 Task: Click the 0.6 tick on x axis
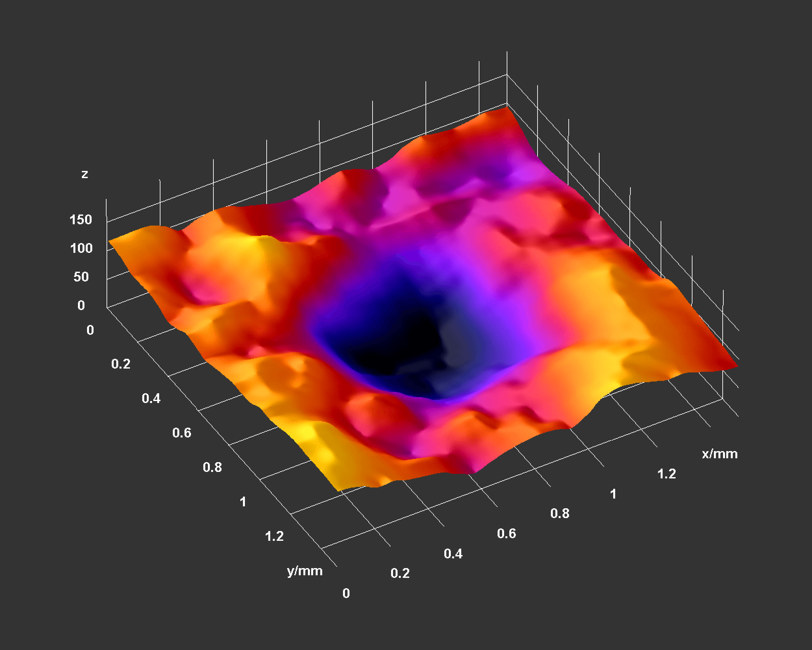(506, 534)
